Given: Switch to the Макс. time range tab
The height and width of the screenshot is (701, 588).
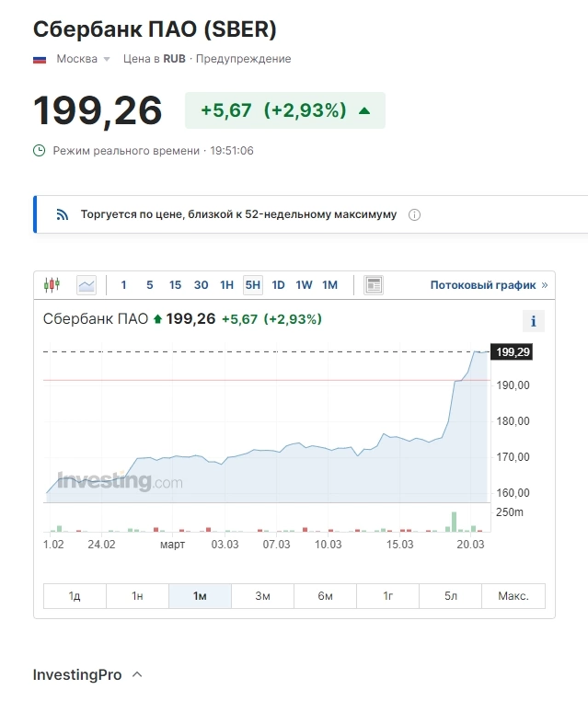Looking at the screenshot, I should (513, 596).
